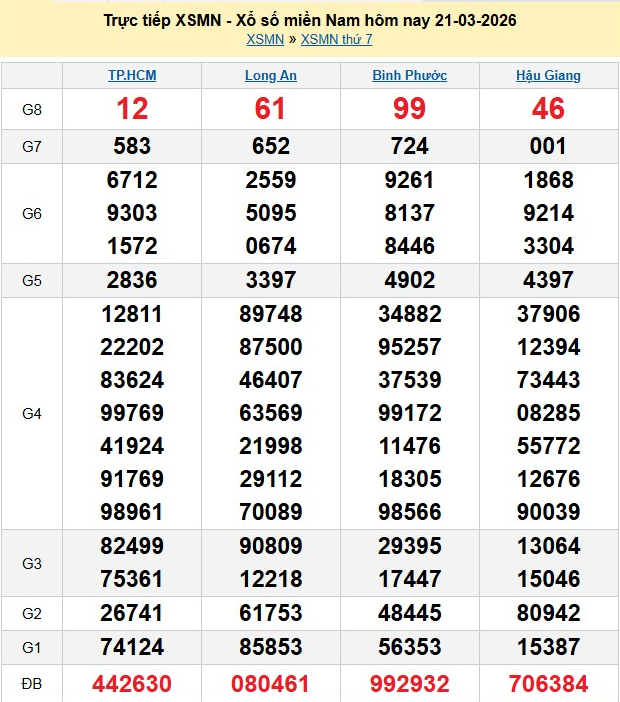Click the TP.HCM province header link
Screen dimensions: 620x702
tap(132, 75)
